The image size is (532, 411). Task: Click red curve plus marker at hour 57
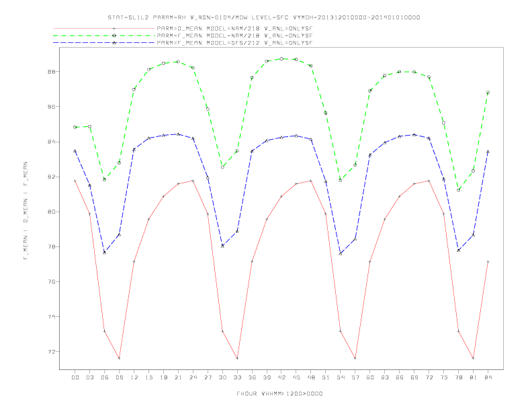click(355, 358)
